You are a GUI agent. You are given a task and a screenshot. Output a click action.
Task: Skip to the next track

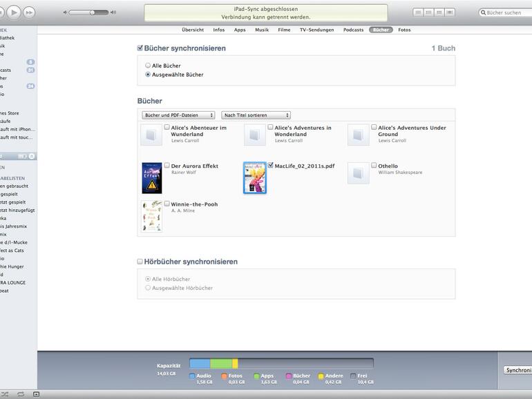[29, 13]
